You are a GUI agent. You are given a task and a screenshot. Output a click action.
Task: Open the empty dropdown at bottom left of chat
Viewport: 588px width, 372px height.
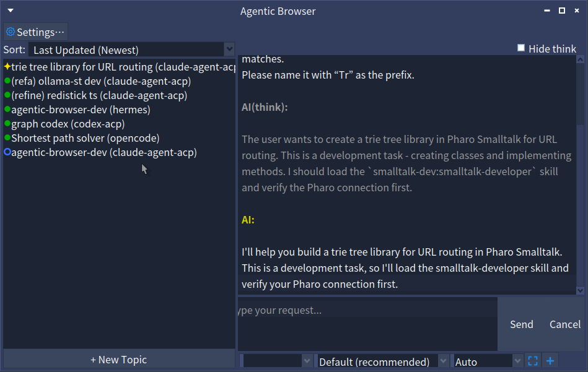click(276, 361)
